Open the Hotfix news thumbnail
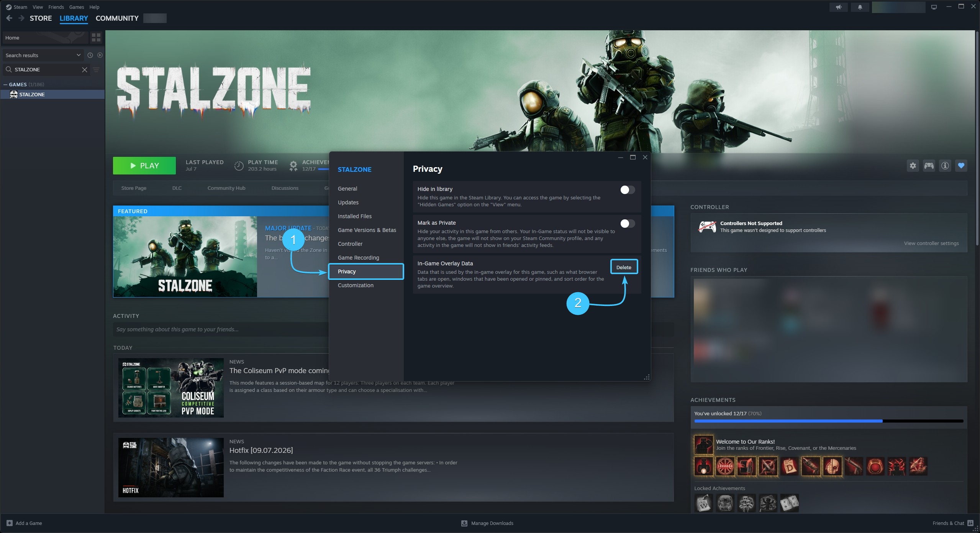This screenshot has height=533, width=980. 171,467
